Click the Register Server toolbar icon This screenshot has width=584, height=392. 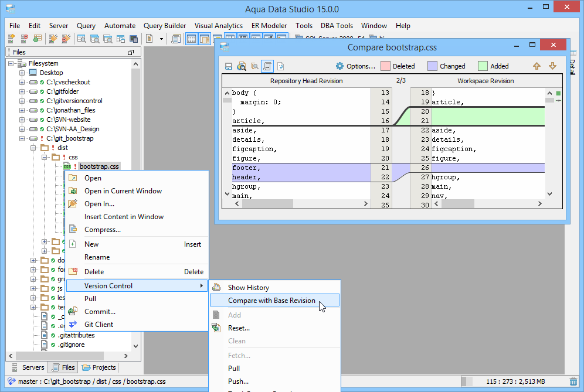[11, 38]
